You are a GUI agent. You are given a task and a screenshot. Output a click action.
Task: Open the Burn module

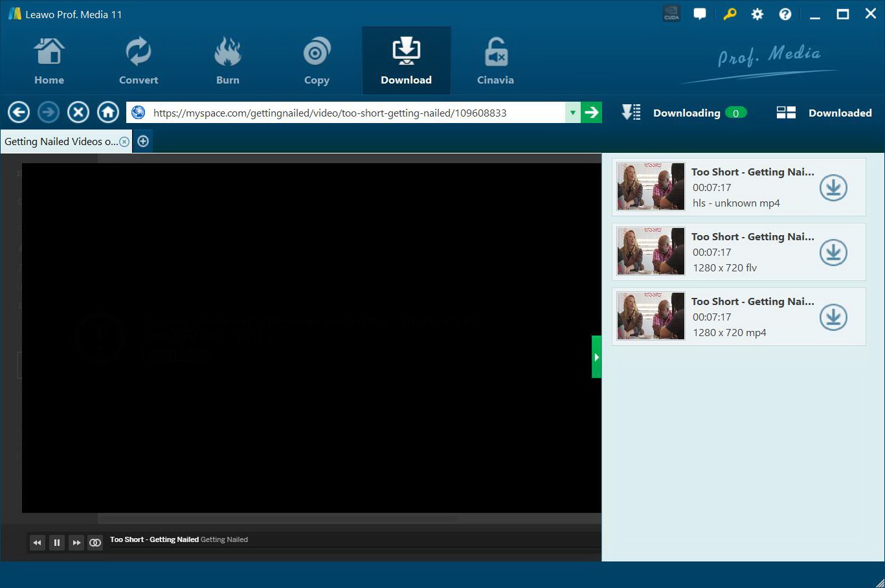(227, 60)
